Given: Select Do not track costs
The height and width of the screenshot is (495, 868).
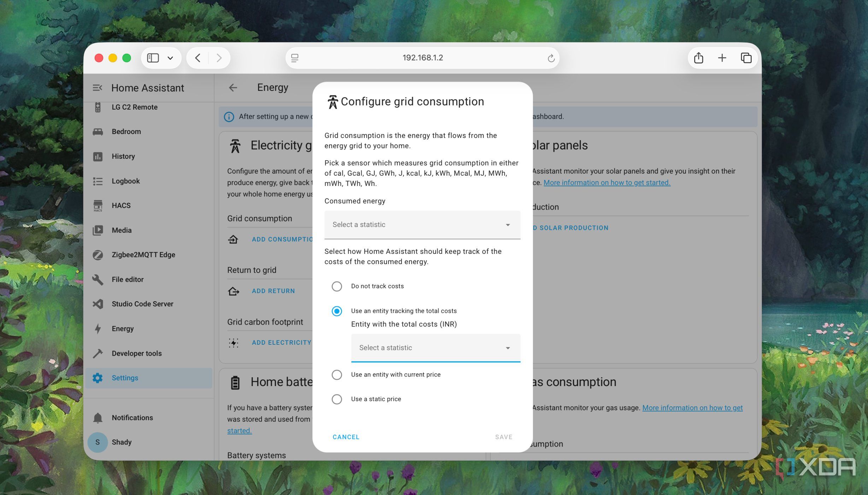Looking at the screenshot, I should pos(337,286).
